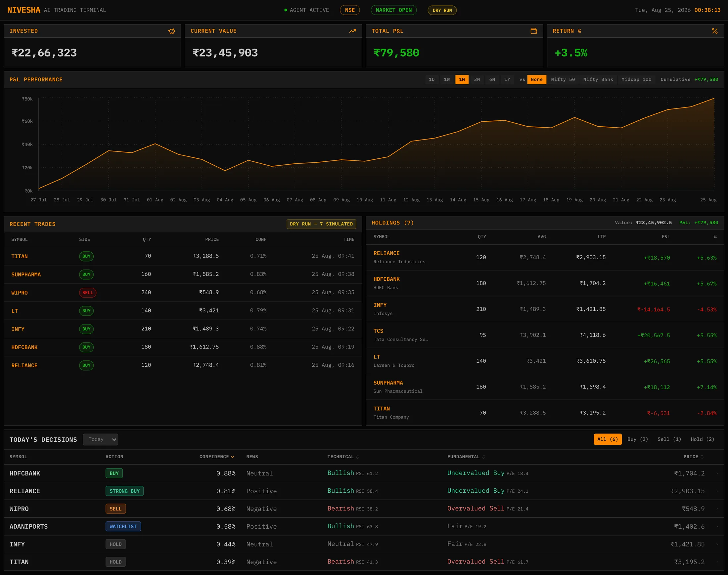Sort decisions by Technical column

point(343,457)
